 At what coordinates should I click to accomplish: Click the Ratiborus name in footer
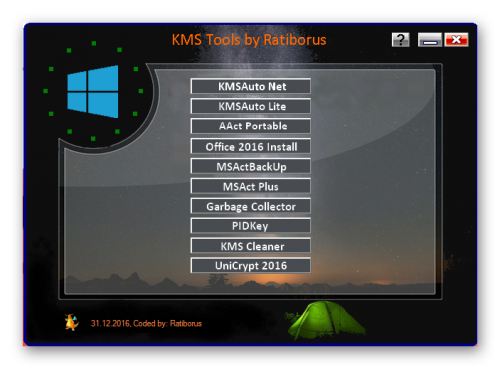point(186,323)
